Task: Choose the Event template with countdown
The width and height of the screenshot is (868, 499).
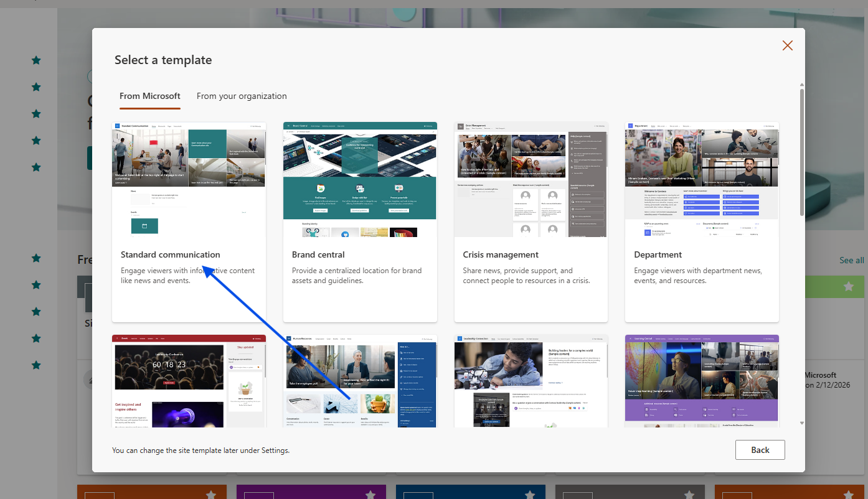Action: [189, 381]
